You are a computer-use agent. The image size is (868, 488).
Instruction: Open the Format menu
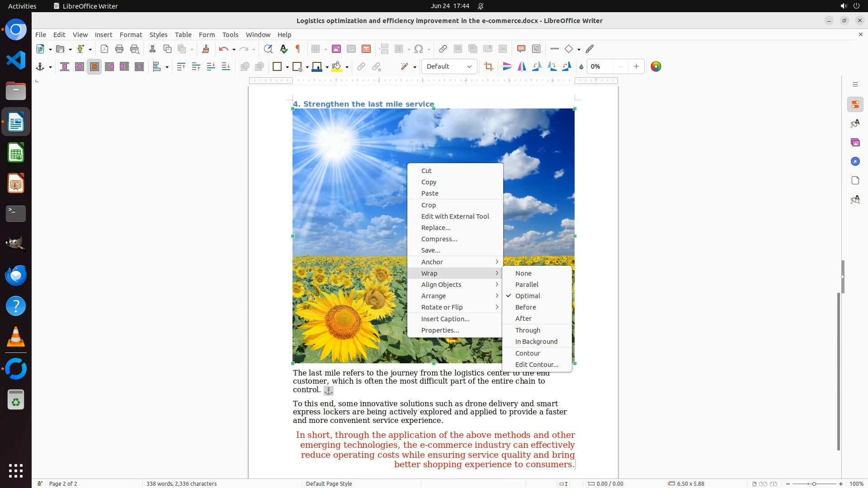[131, 34]
